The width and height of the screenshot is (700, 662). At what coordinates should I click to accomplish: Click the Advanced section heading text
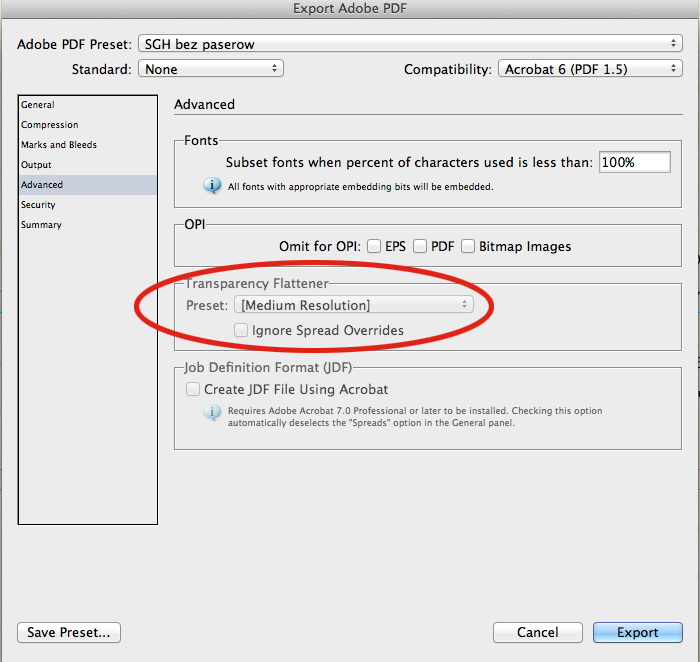point(204,104)
